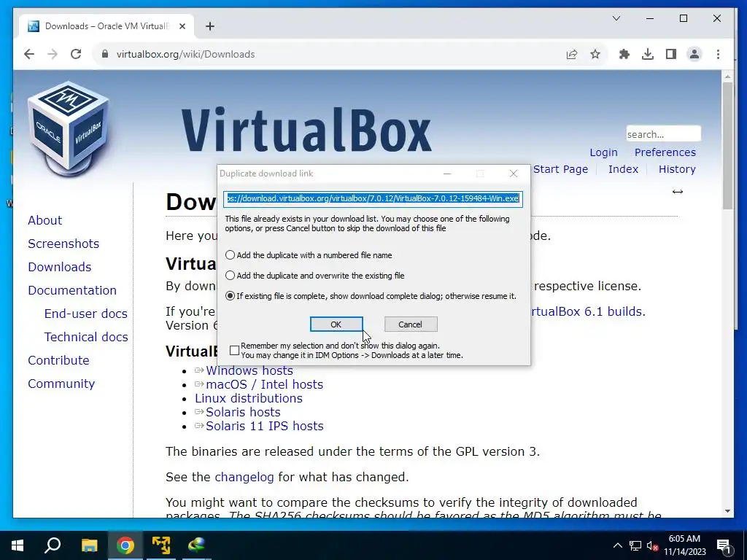Open Community sidebar link

point(61,384)
